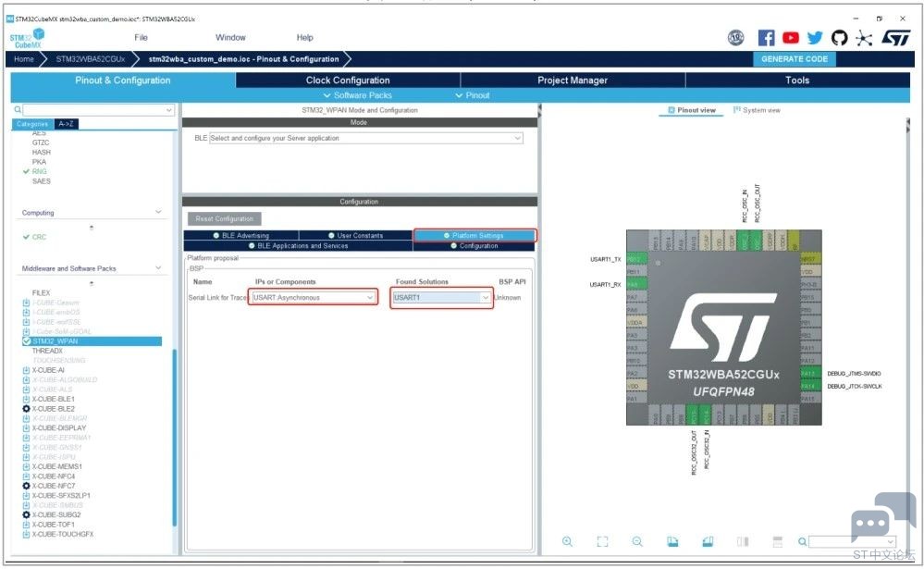Click the download icon next to X-CUBE-MEMS1
This screenshot has height=569, width=924.
point(26,466)
